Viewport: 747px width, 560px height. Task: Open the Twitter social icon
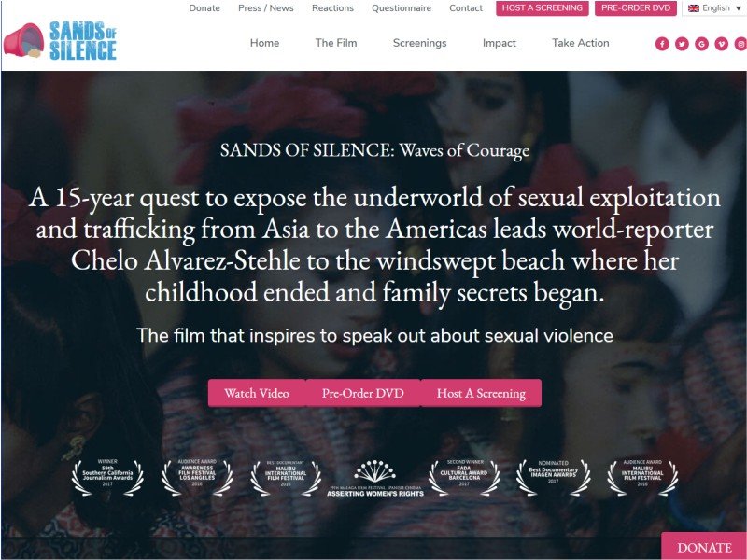[682, 44]
